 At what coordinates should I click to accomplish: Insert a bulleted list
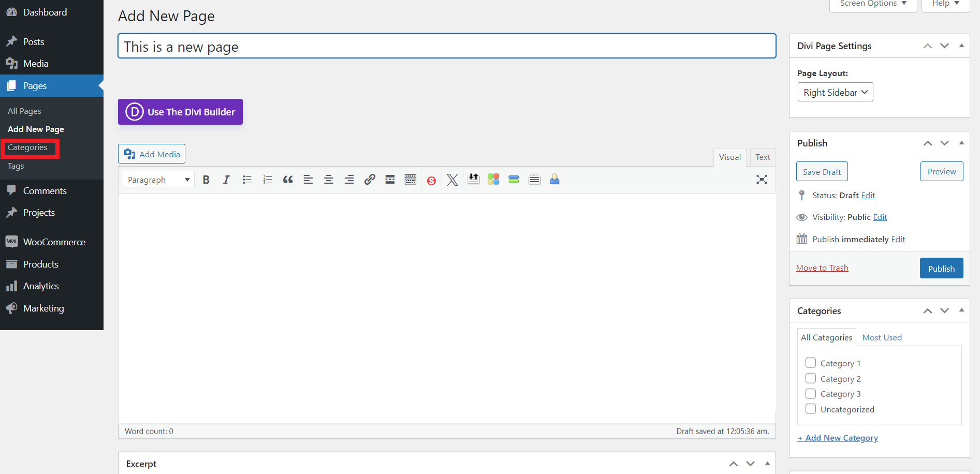click(247, 180)
